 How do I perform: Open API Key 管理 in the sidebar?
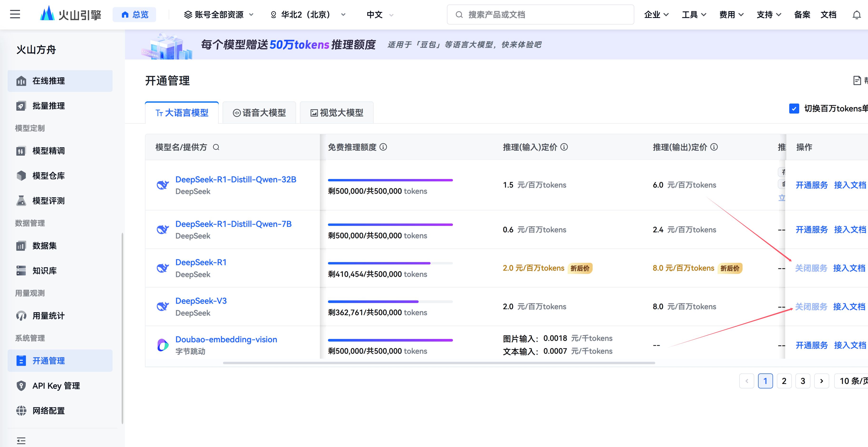point(60,386)
